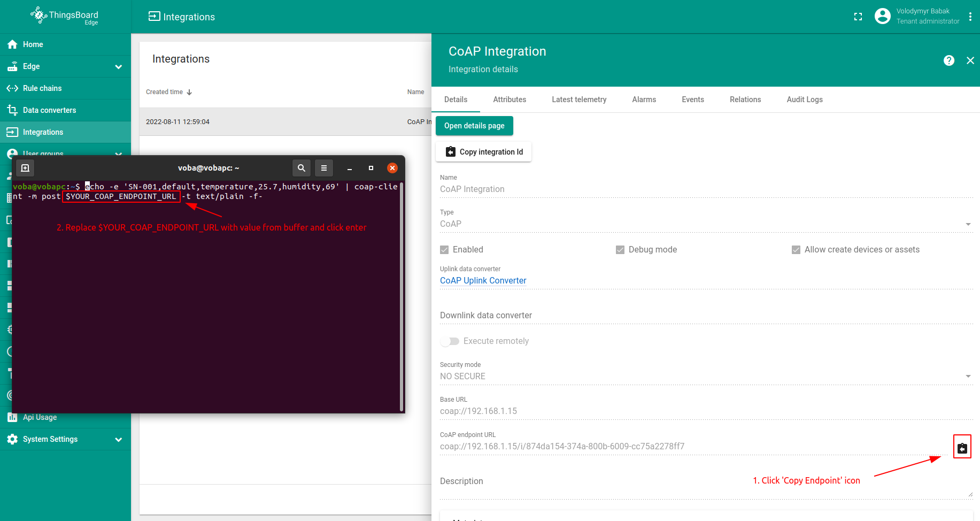The image size is (980, 521).
Task: Click the Rule chains icon
Action: pos(12,88)
